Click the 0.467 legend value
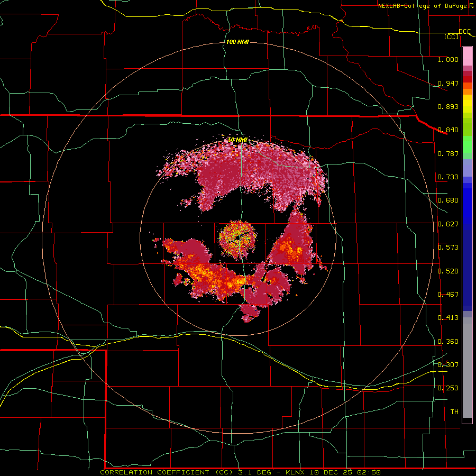 point(448,295)
